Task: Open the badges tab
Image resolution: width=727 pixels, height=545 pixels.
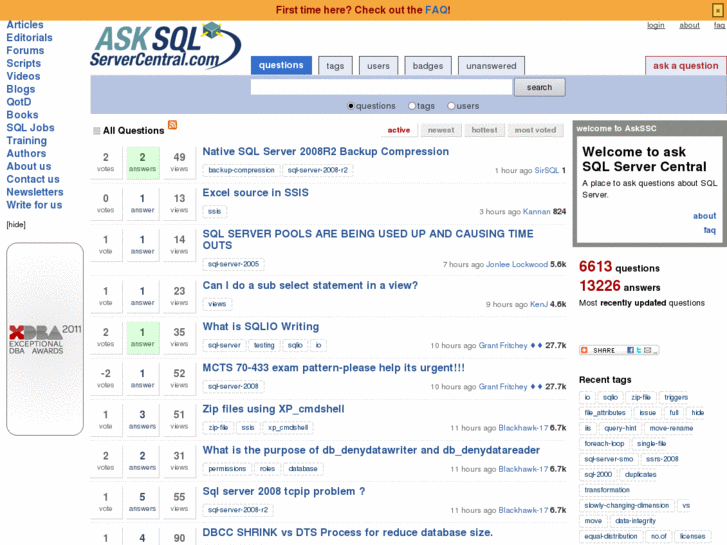Action: [x=428, y=66]
